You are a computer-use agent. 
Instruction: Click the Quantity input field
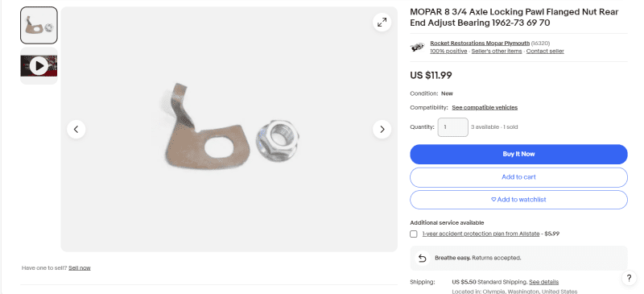[x=452, y=127]
